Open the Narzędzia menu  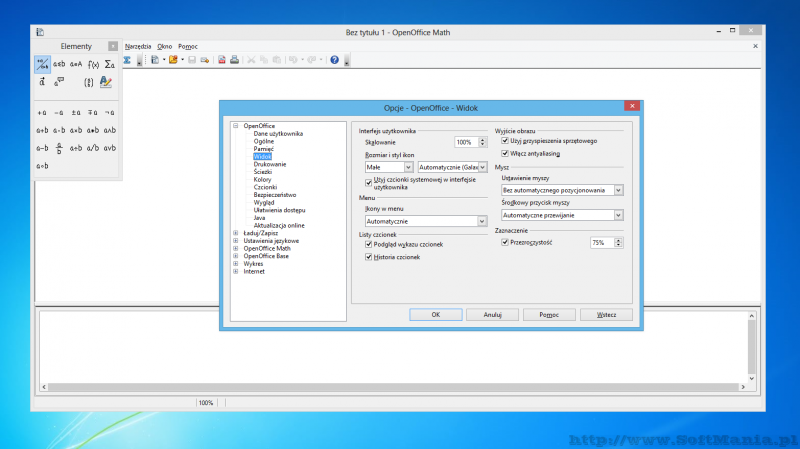(138, 46)
